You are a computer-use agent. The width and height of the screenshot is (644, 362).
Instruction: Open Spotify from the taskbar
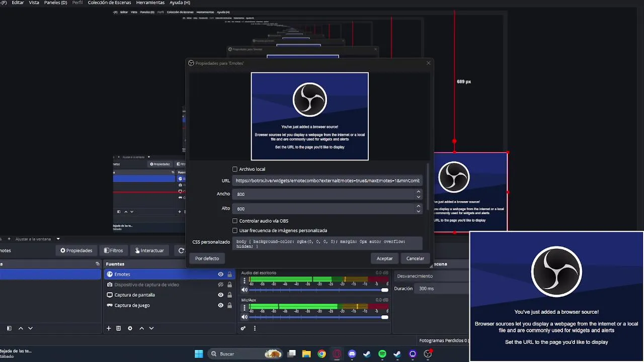[382, 354]
